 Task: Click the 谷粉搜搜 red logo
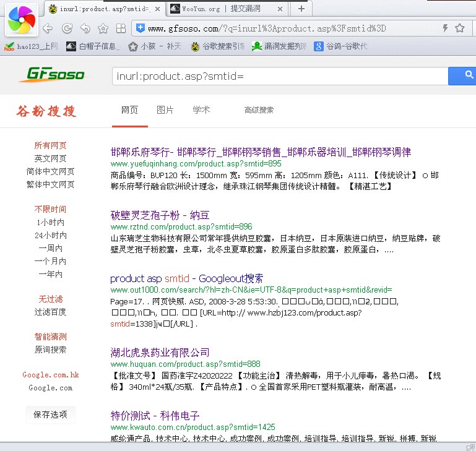tap(46, 111)
